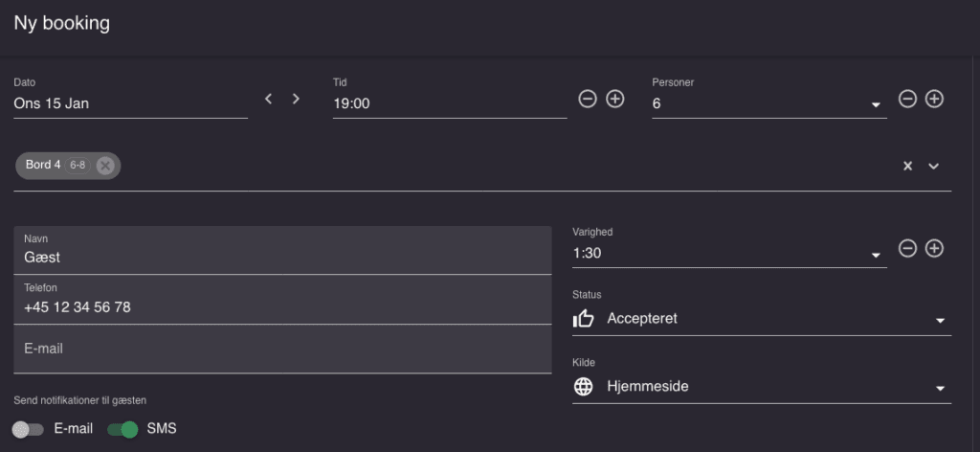Image resolution: width=980 pixels, height=452 pixels.
Task: Focus the E-mail input field
Action: pyautogui.click(x=282, y=349)
